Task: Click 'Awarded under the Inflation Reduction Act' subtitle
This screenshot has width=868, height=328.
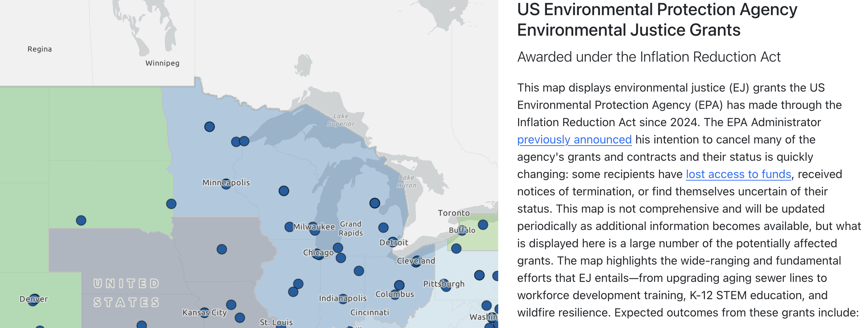Action: [649, 57]
